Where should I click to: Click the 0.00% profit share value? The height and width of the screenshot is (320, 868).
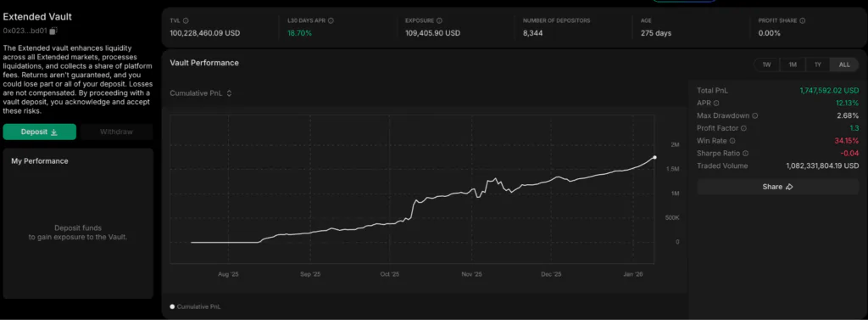[x=770, y=33]
